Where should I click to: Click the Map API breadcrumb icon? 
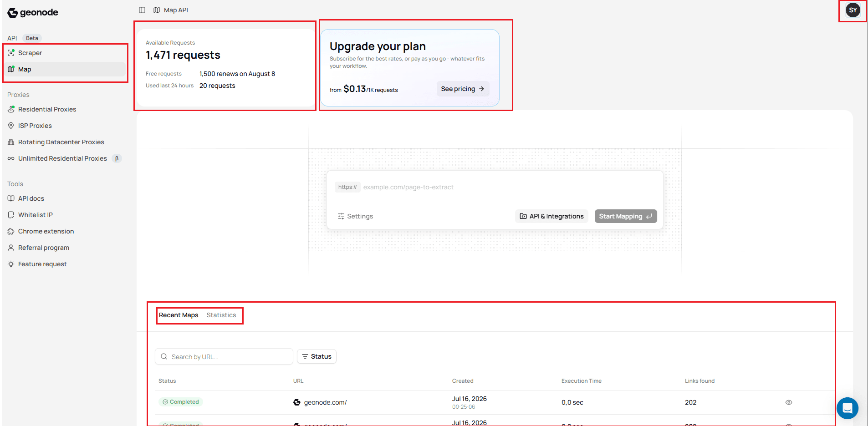click(x=157, y=10)
